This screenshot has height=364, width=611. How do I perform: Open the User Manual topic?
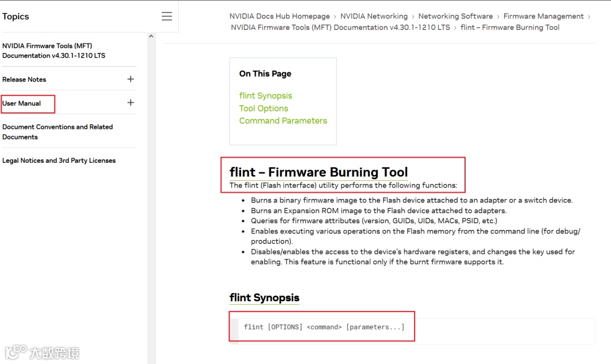coord(21,103)
